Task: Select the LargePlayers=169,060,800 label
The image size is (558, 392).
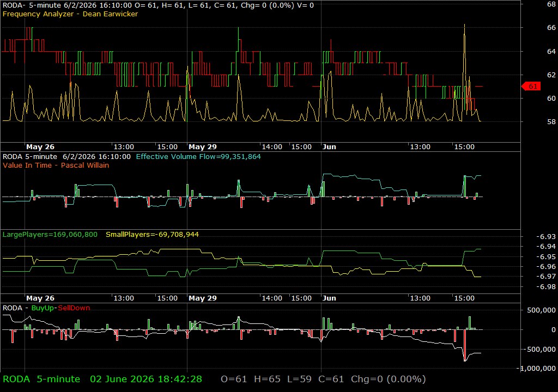Action: coord(50,235)
